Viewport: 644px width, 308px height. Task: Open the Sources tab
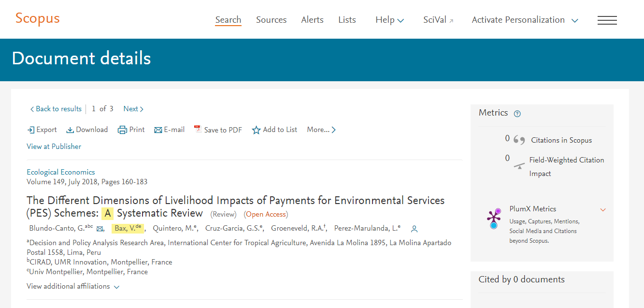pyautogui.click(x=271, y=20)
